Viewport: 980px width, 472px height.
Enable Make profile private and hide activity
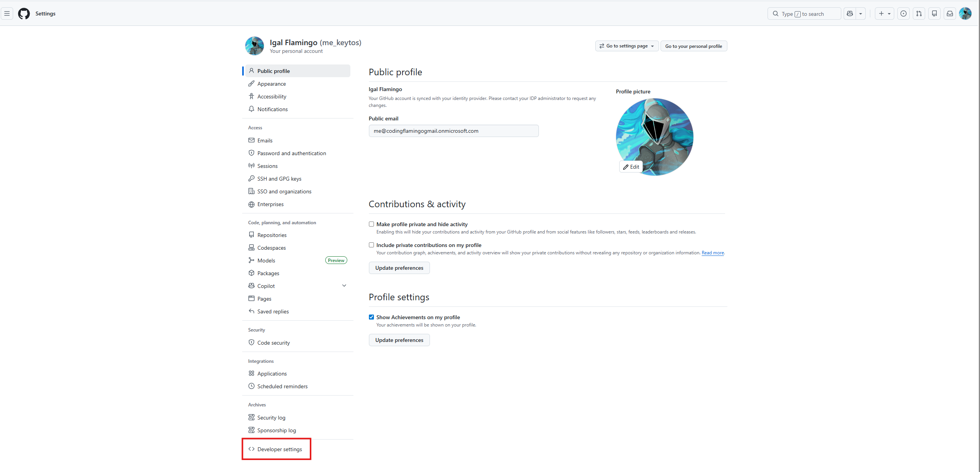click(371, 224)
